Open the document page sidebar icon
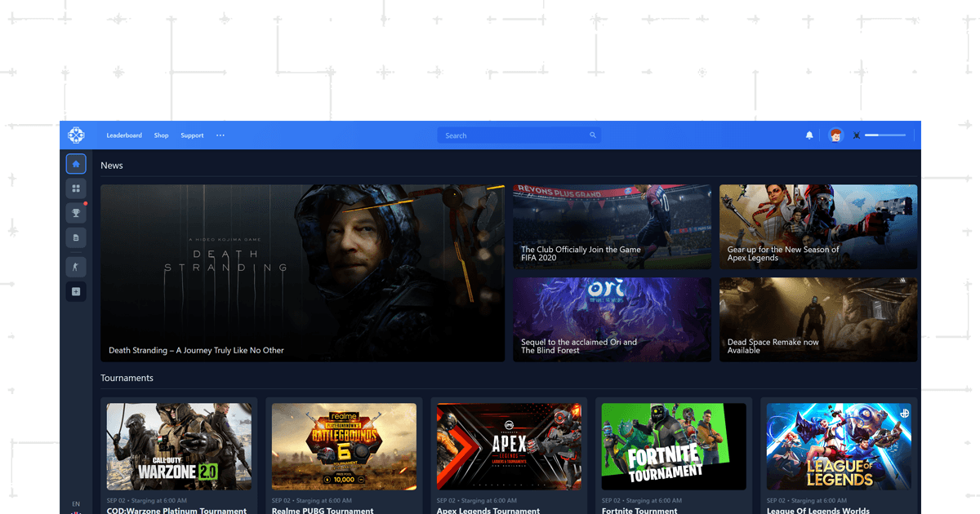The height and width of the screenshot is (514, 980). click(76, 237)
